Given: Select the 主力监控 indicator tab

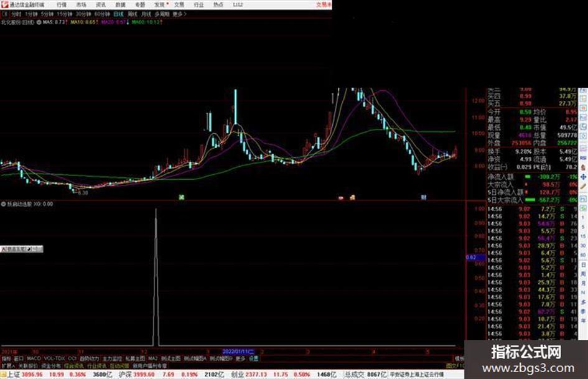Looking at the screenshot, I should pyautogui.click(x=112, y=358).
